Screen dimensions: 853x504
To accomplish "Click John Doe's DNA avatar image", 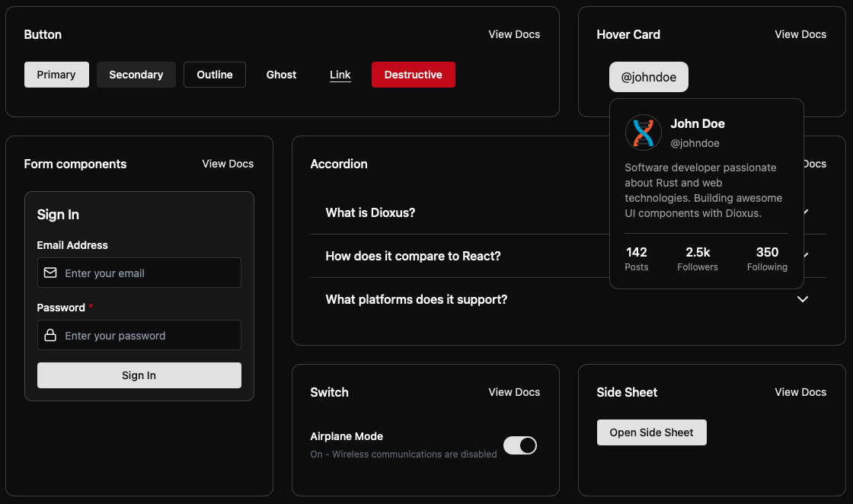I will tap(643, 132).
